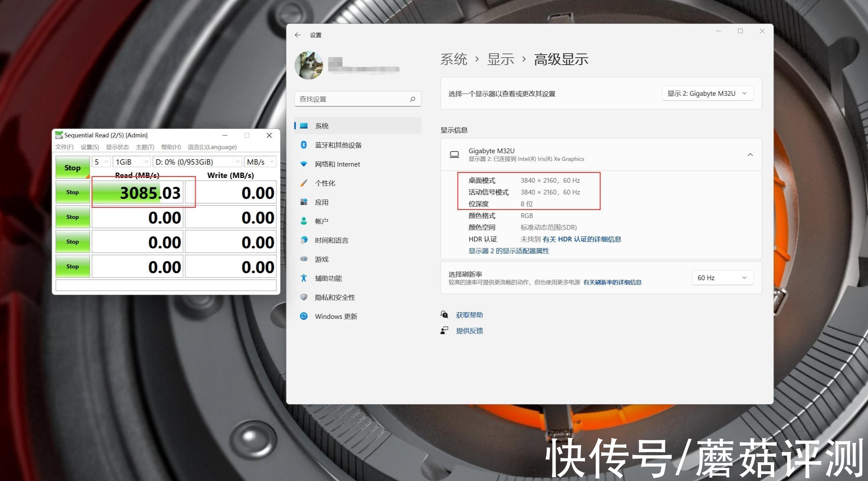Viewport: 868px width, 481px height.
Task: Open the 1GiB test size dropdown
Action: click(131, 162)
